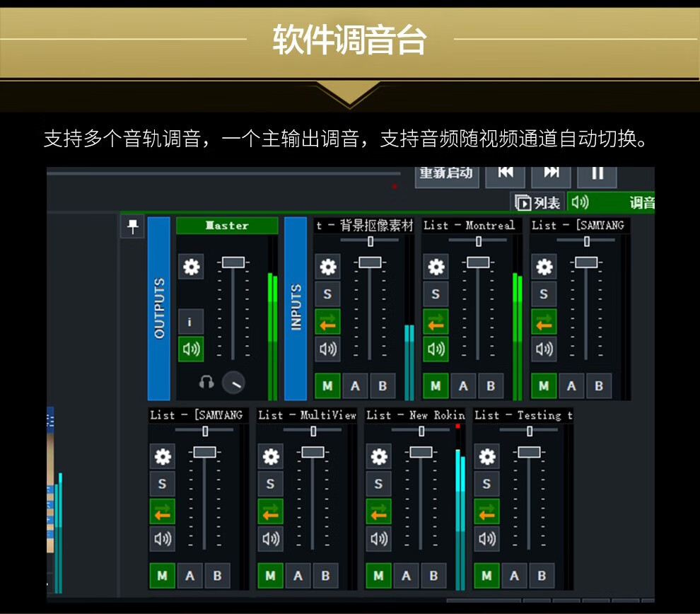Click the Master volume fader handle

click(233, 262)
